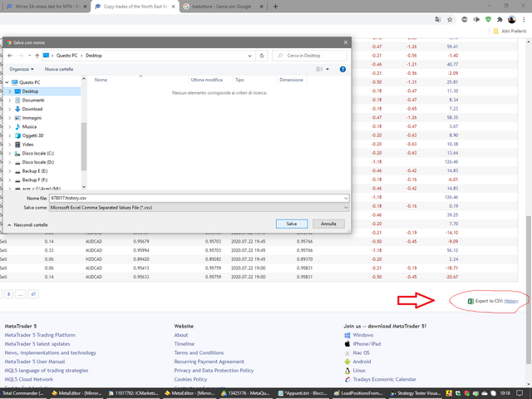The height and width of the screenshot is (399, 532).
Task: Open Total Commander from the taskbar
Action: 22,393
